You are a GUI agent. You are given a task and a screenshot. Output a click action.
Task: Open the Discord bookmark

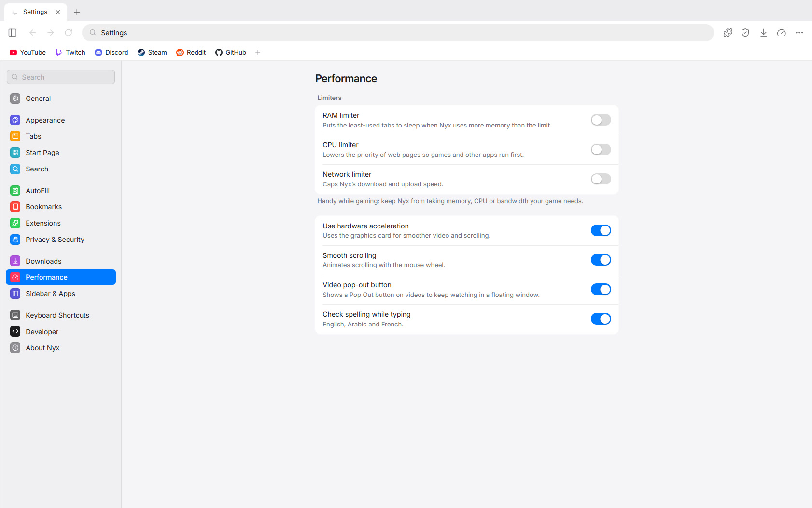click(112, 52)
